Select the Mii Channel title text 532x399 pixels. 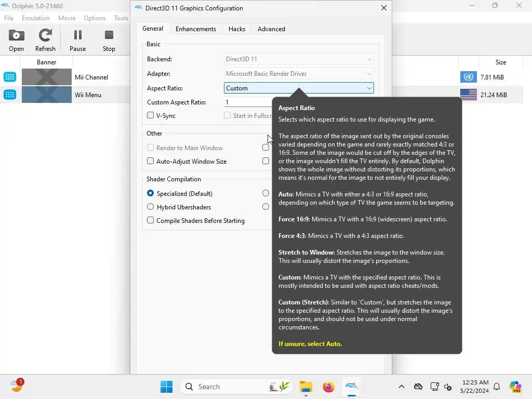pyautogui.click(x=91, y=77)
